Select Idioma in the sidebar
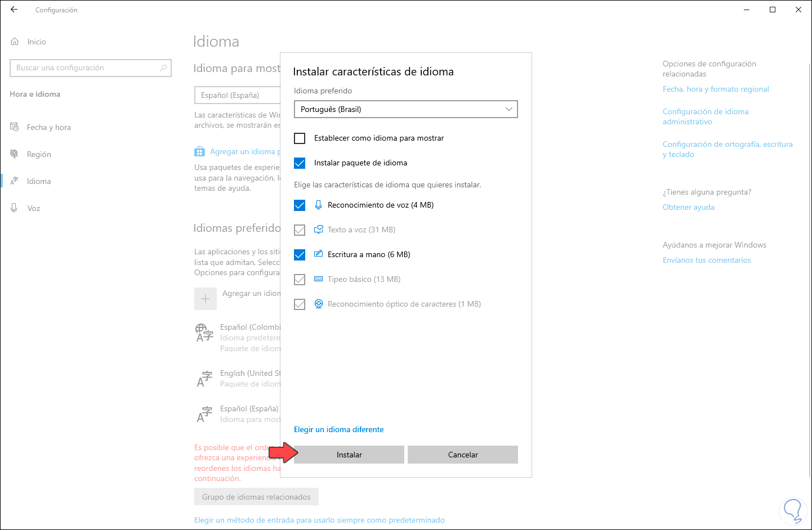Viewport: 812px width, 530px height. coord(39,181)
